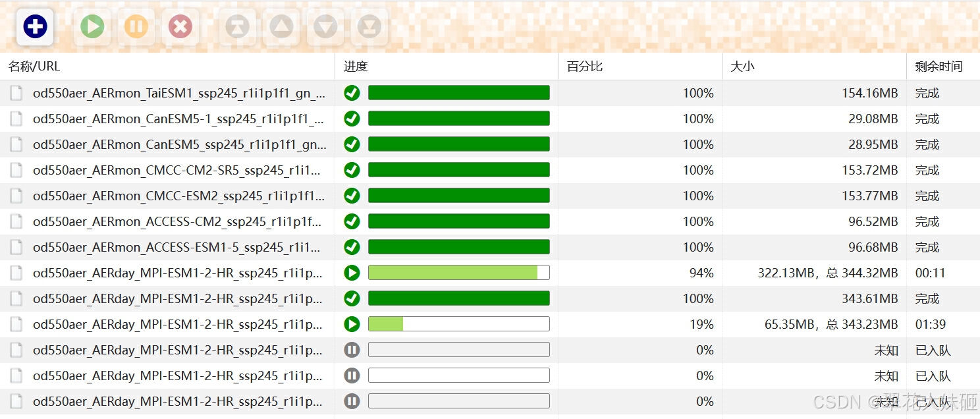Move selection down one position

(325, 27)
